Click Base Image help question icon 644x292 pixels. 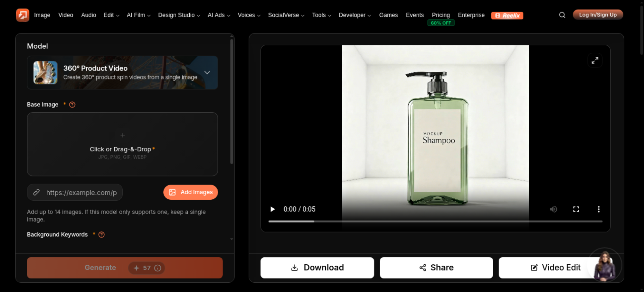[x=72, y=105]
